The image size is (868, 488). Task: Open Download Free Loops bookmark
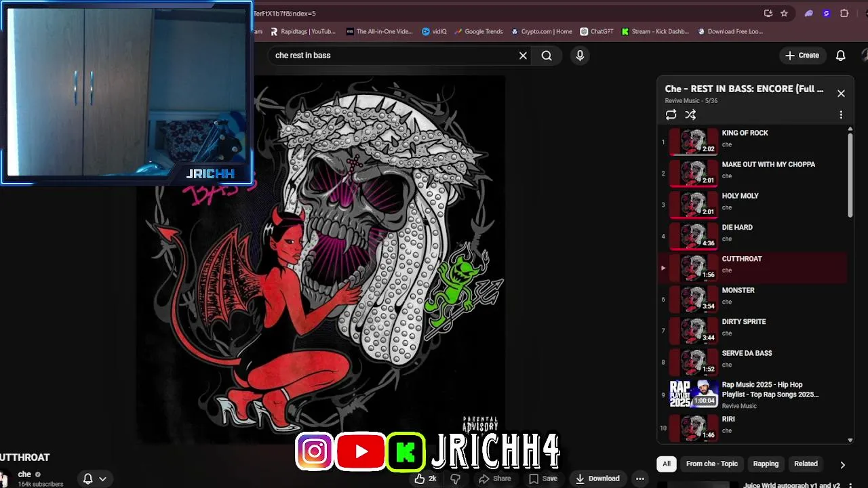pyautogui.click(x=730, y=31)
